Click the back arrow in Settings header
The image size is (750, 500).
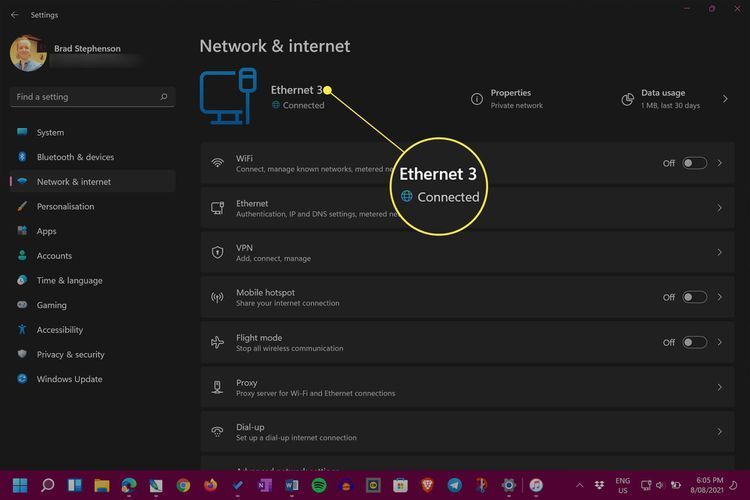14,15
